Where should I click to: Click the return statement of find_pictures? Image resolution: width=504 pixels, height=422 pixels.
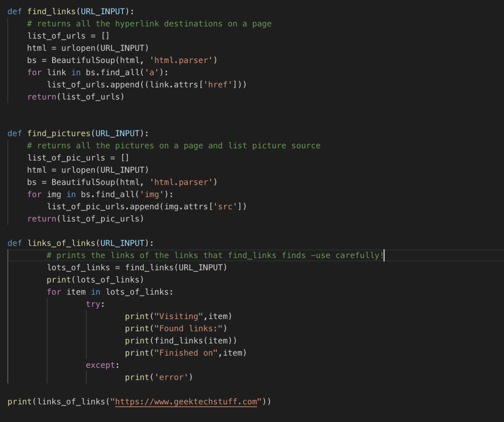pyautogui.click(x=84, y=218)
